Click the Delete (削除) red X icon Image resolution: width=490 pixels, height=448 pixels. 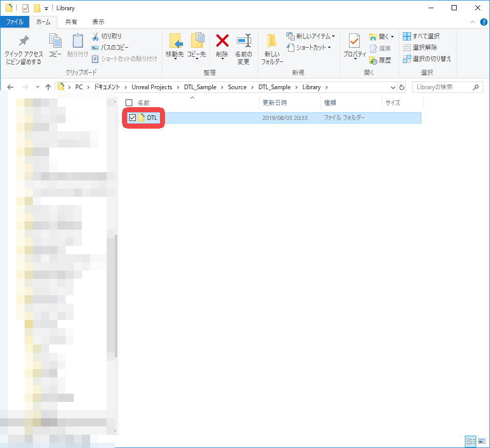pos(222,41)
